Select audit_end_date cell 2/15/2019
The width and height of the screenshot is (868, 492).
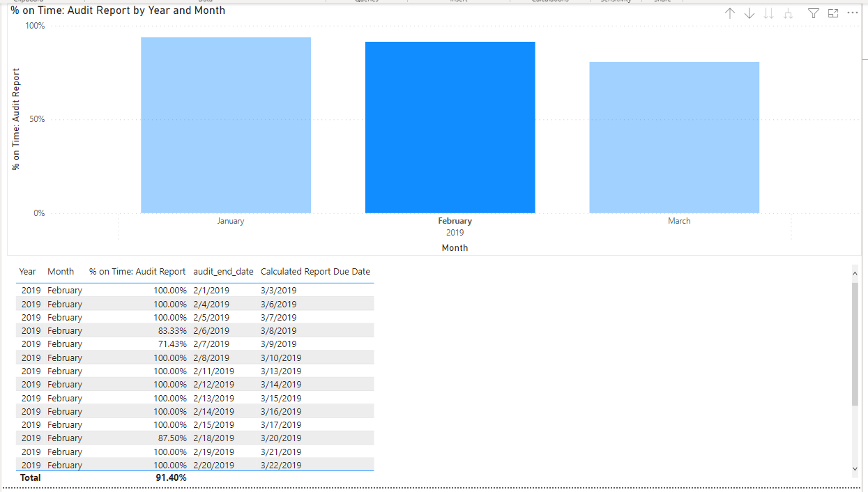point(213,425)
